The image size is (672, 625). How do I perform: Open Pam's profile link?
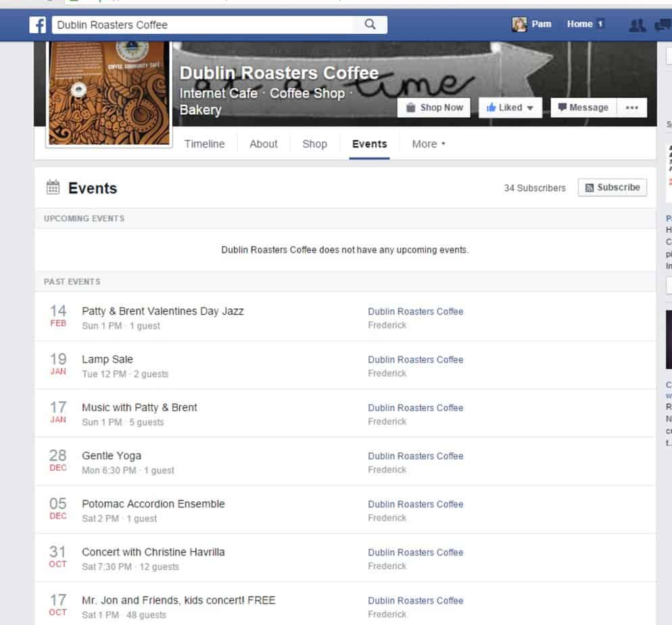(x=542, y=24)
